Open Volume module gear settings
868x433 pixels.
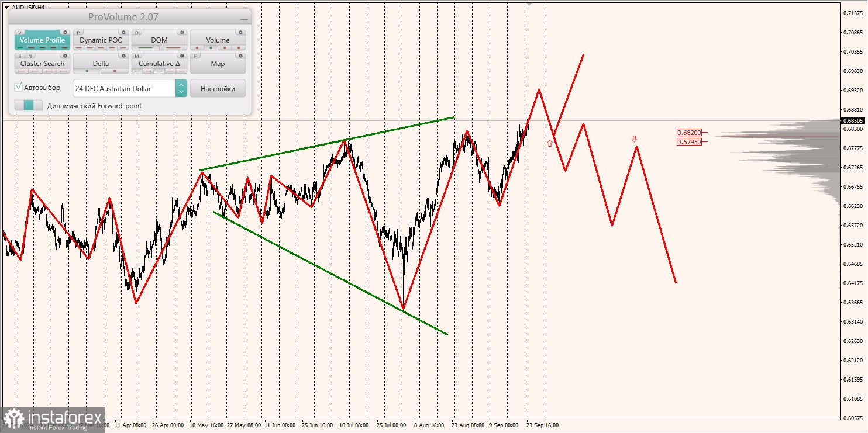[x=240, y=33]
